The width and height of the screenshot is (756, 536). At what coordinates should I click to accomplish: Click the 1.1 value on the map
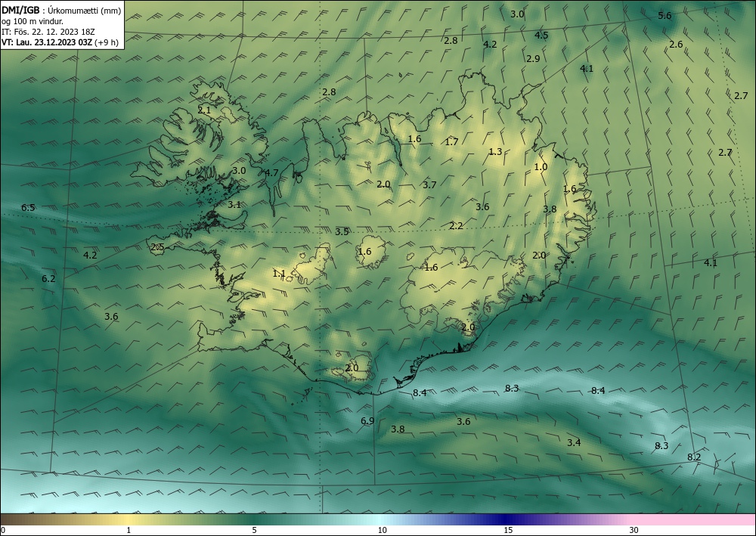[x=279, y=274]
